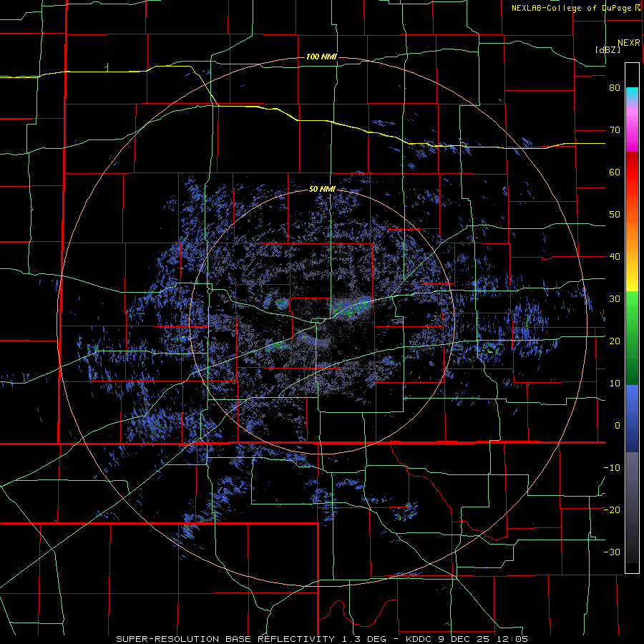Click the 0 value on the dBZ scale

[618, 426]
